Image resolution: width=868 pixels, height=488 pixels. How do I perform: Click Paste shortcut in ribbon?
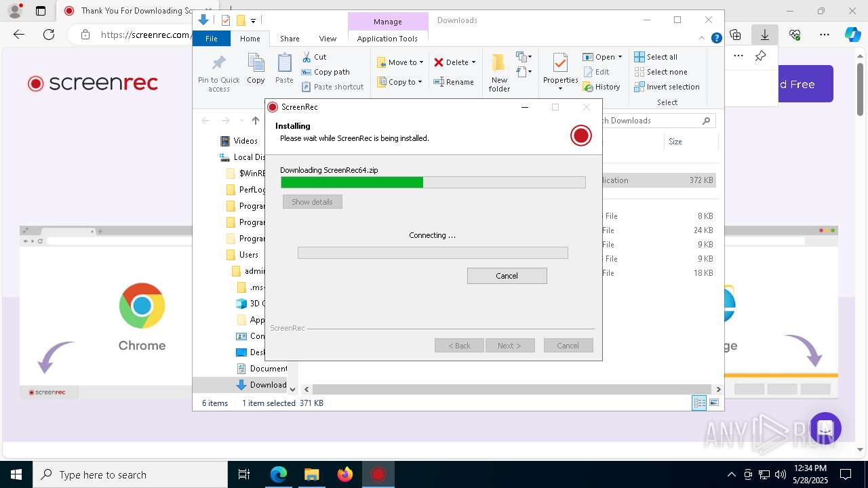(x=333, y=87)
